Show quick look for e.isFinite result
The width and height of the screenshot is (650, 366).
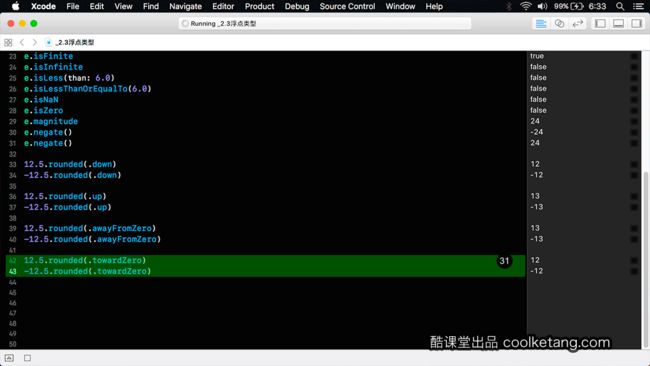pyautogui.click(x=634, y=56)
